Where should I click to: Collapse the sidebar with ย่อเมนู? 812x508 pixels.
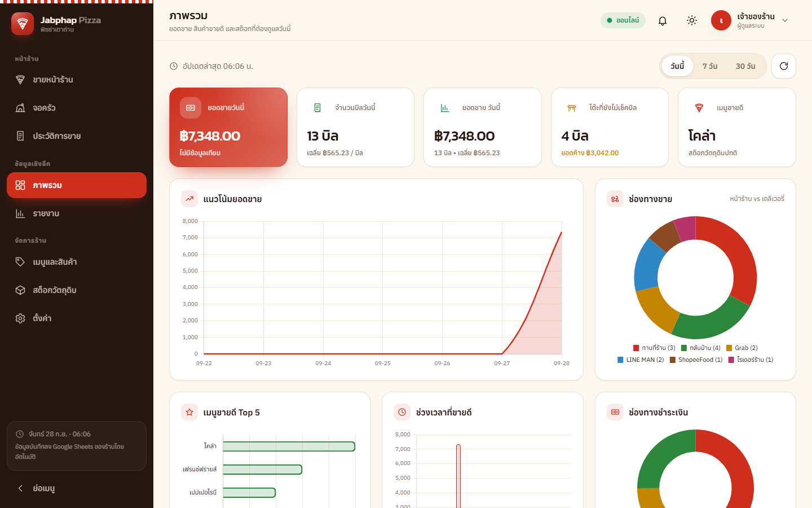tap(77, 488)
